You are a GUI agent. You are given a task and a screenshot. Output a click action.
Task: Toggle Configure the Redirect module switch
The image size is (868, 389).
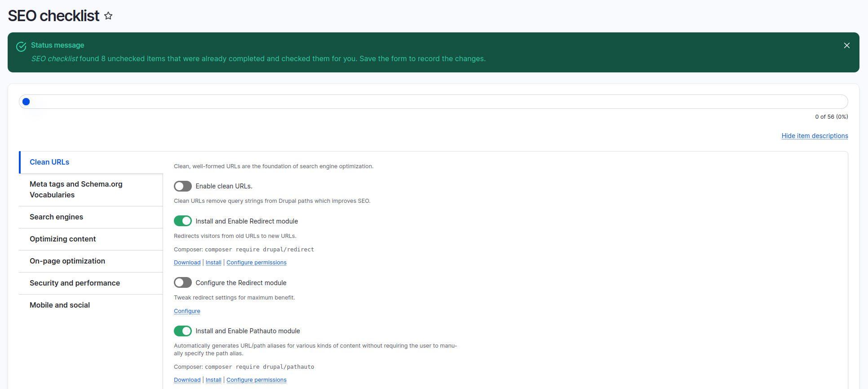pos(183,283)
